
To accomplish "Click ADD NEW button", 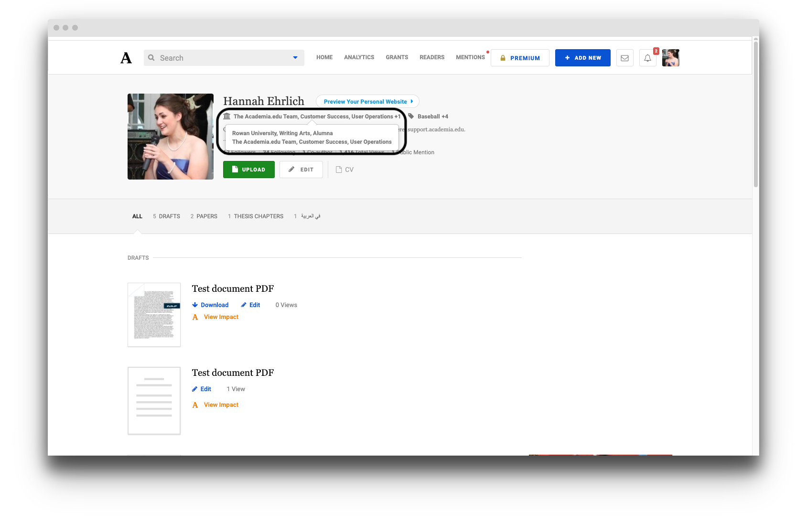I will tap(582, 58).
